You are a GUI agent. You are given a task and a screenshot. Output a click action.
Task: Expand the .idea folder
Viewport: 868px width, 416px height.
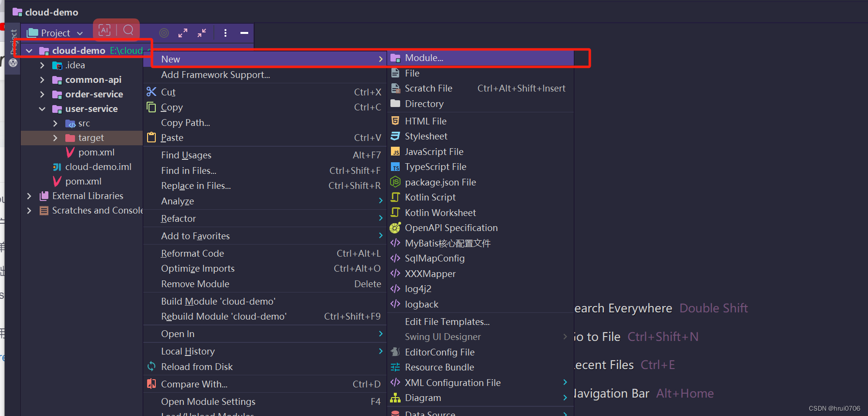(x=42, y=65)
